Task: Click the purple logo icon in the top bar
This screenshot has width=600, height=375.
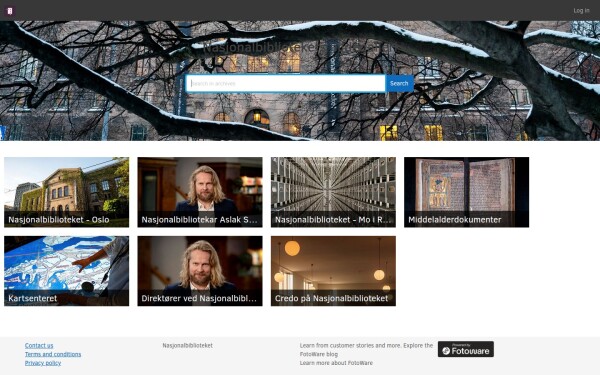Action: pos(10,11)
